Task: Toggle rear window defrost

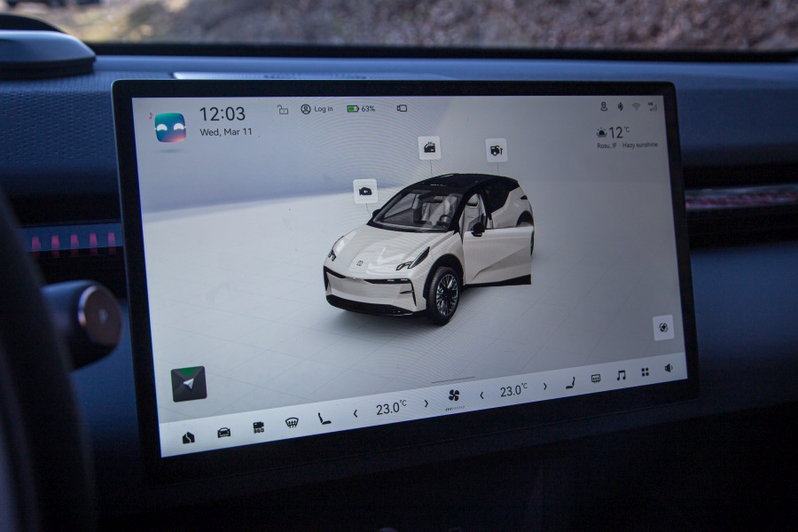Action: pos(596,379)
